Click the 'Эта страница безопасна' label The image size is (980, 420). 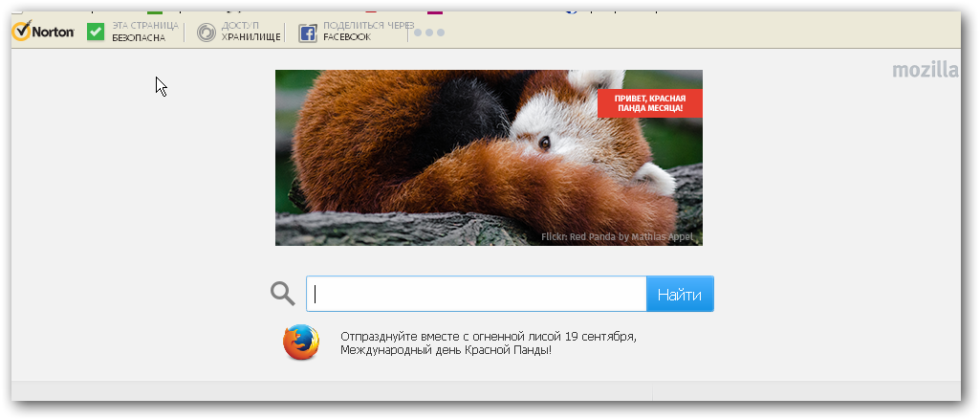[x=145, y=32]
